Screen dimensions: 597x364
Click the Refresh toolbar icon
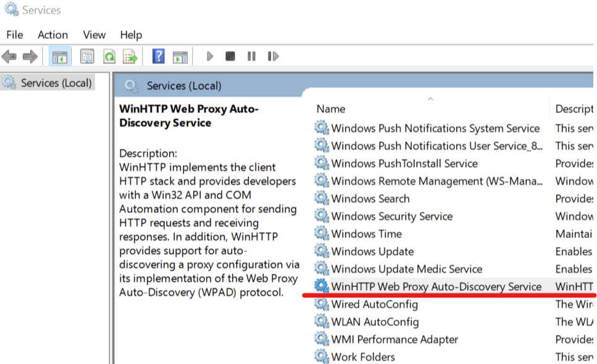pyautogui.click(x=109, y=57)
